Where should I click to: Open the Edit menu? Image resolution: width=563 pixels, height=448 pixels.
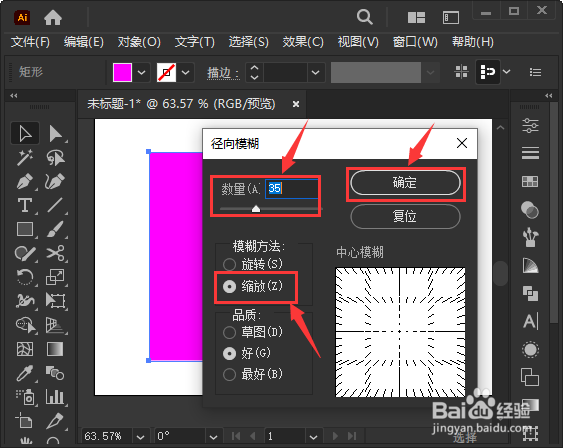click(x=84, y=42)
